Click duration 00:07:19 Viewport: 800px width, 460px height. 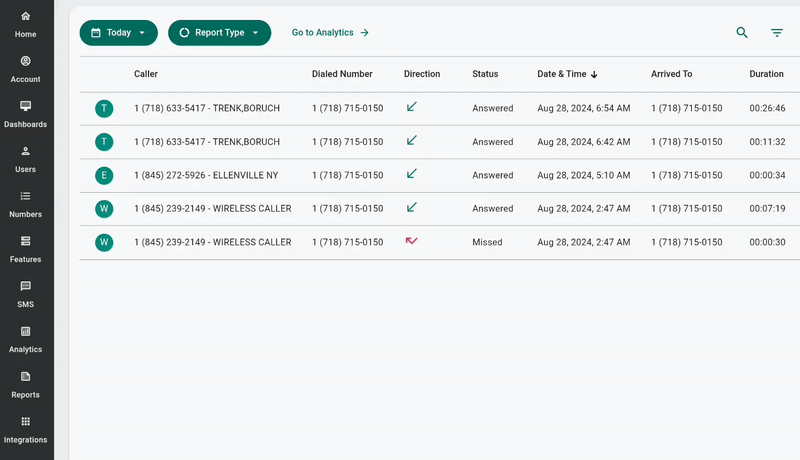coord(767,209)
